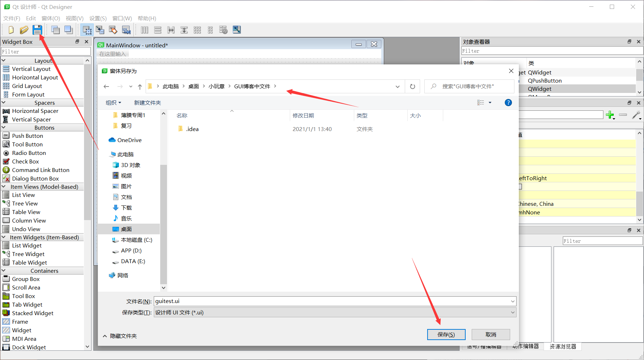Create a new form with the New icon

10,30
